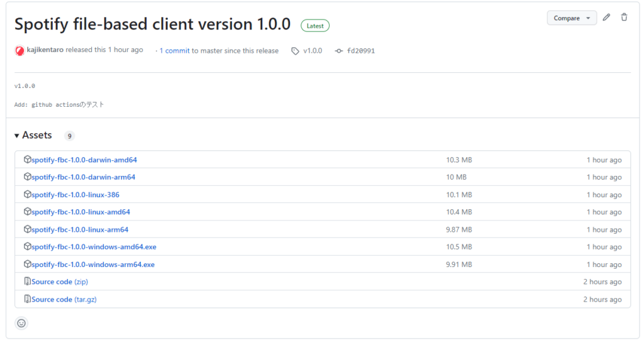Click the Assets count badge 9

(x=69, y=136)
